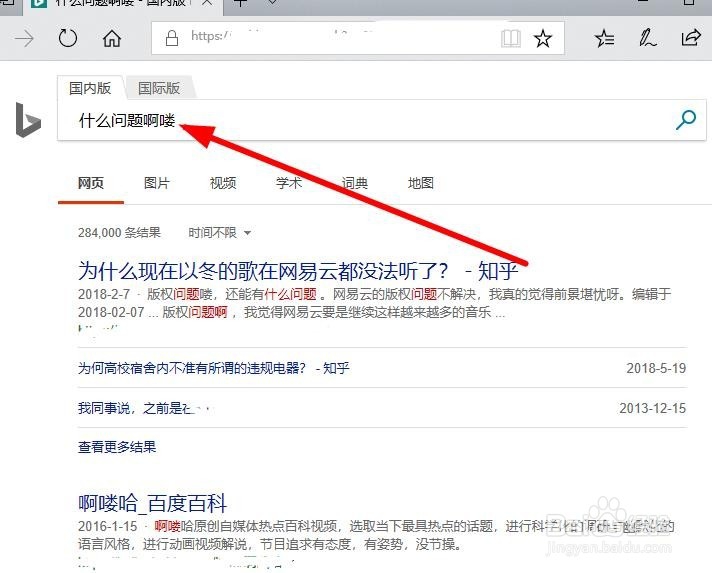The height and width of the screenshot is (573, 712).
Task: Open the 图片 results tab
Action: point(157,183)
